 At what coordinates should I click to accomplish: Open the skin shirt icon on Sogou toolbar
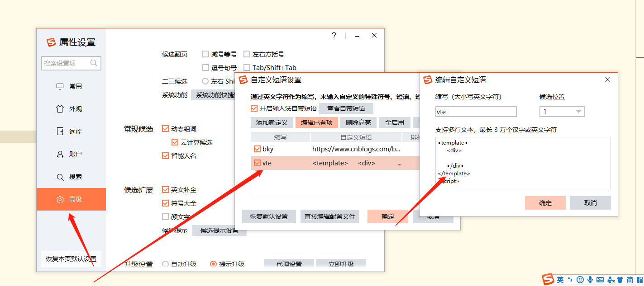click(x=620, y=280)
